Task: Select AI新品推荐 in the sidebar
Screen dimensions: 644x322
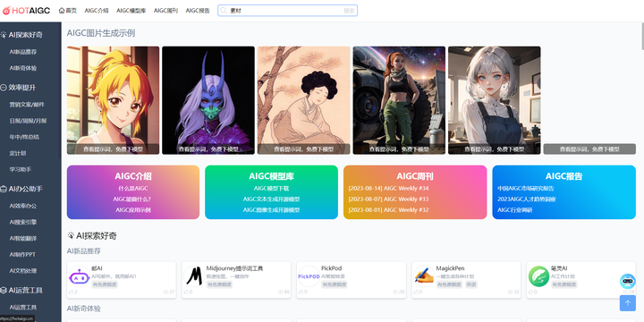Action: [x=23, y=52]
